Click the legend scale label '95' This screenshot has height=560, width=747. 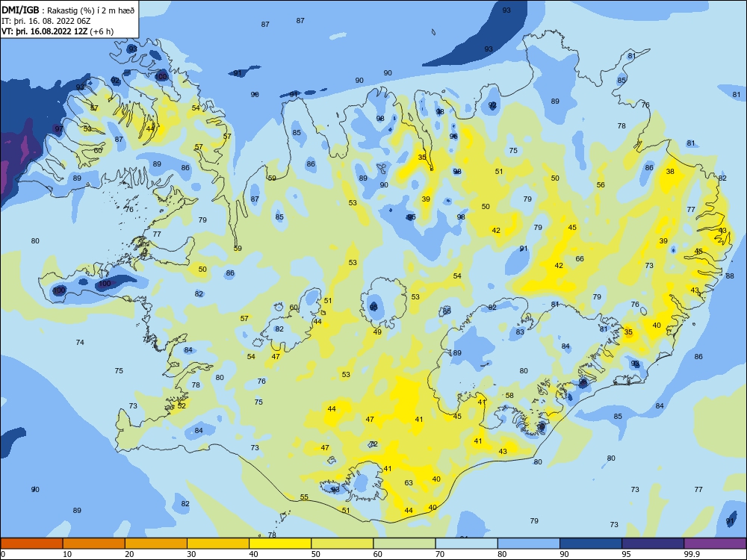click(x=627, y=554)
